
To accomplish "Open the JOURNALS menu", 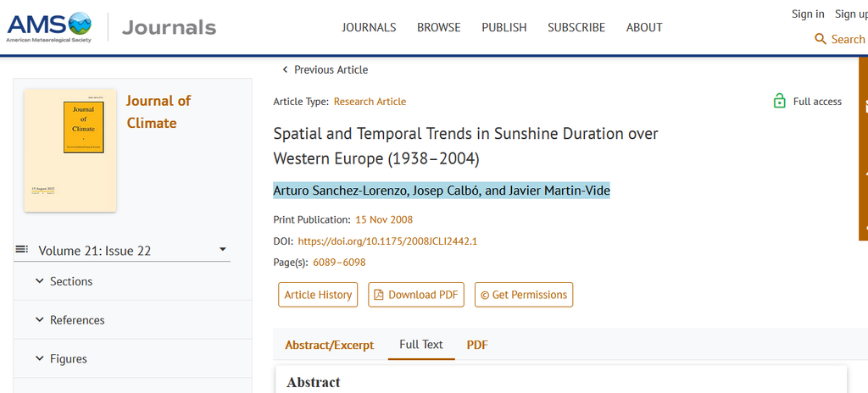I will (x=369, y=27).
